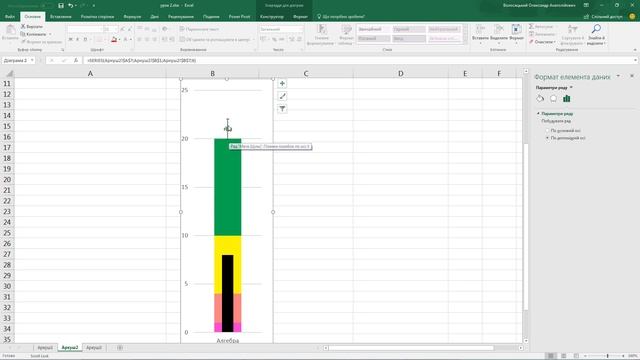Select the black bar in chart
640x360 pixels.
coord(227,293)
